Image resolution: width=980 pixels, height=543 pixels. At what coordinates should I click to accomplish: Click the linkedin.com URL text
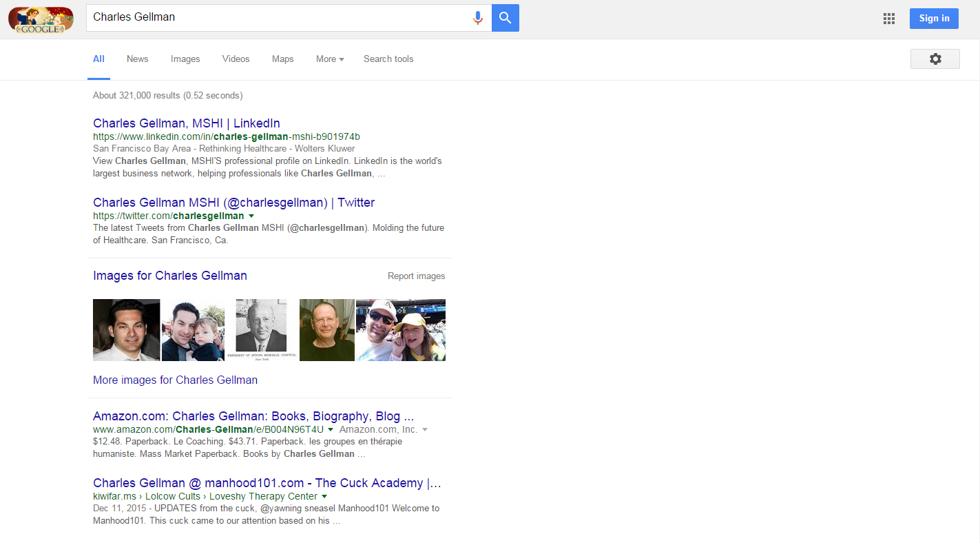227,136
